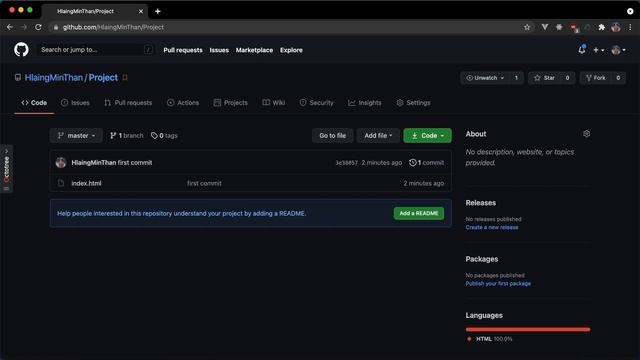Switch to the Projects tab

click(x=231, y=103)
